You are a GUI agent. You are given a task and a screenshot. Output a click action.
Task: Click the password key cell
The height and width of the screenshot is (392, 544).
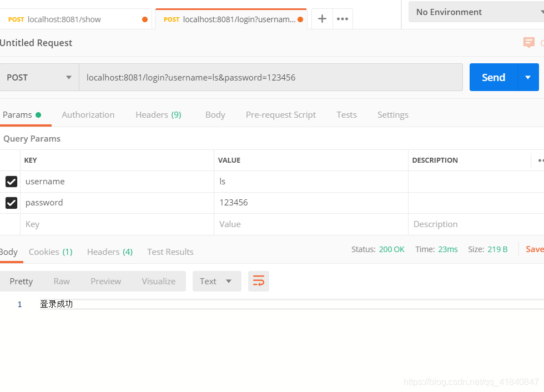click(117, 203)
